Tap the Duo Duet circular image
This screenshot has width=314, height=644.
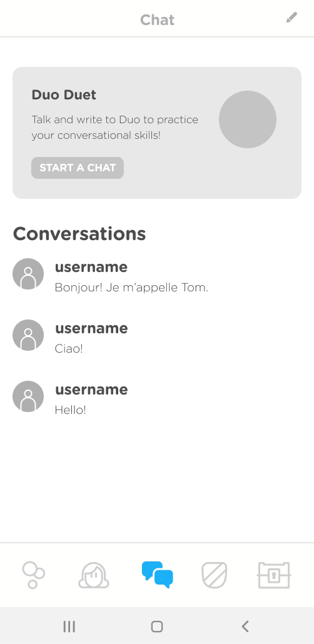pyautogui.click(x=248, y=119)
